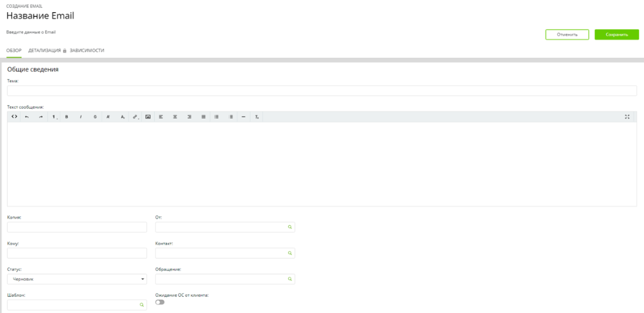Open the paragraph format dropdown in toolbar

click(55, 117)
